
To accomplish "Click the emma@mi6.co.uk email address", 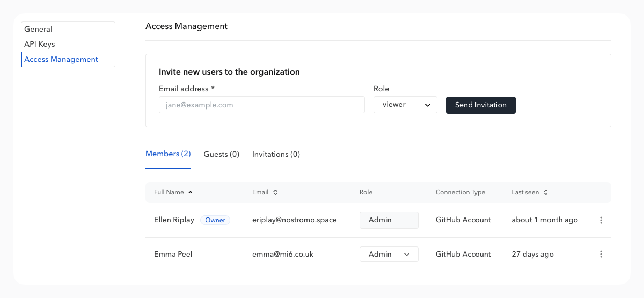I will pyautogui.click(x=282, y=254).
